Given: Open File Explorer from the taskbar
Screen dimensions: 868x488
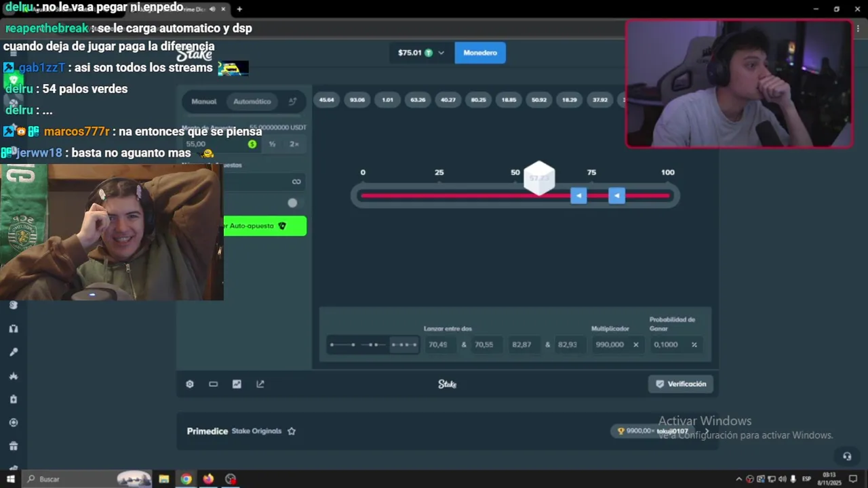Looking at the screenshot, I should [163, 479].
